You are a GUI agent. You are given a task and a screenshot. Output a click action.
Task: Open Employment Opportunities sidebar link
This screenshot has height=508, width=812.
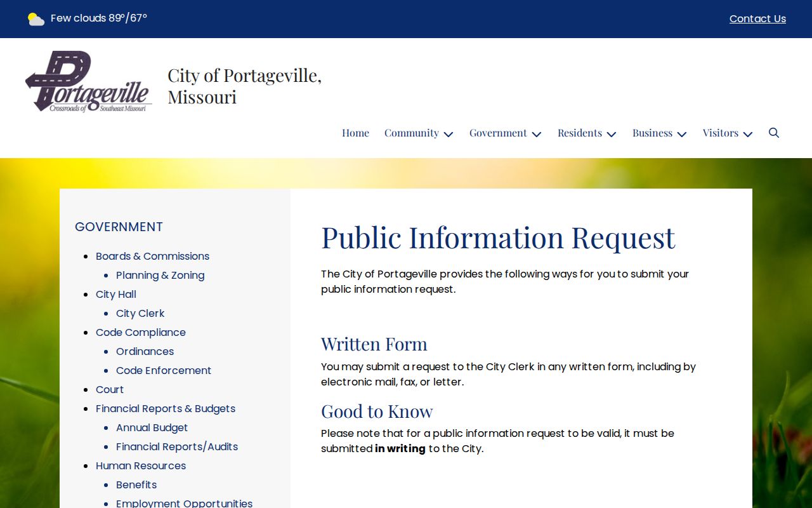[184, 503]
